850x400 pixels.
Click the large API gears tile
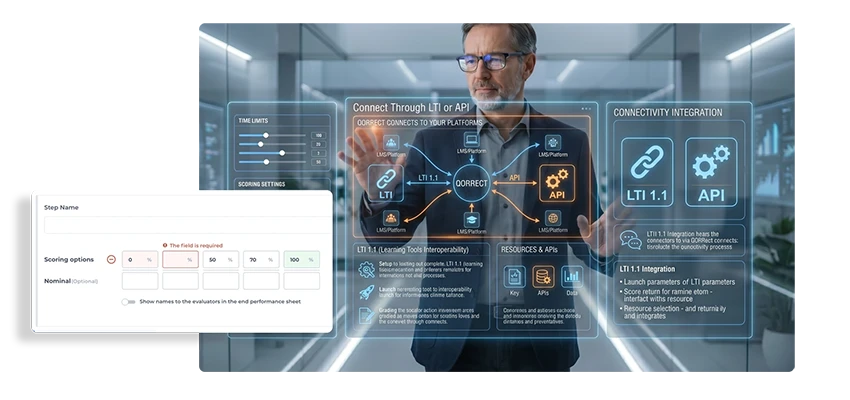tap(711, 172)
